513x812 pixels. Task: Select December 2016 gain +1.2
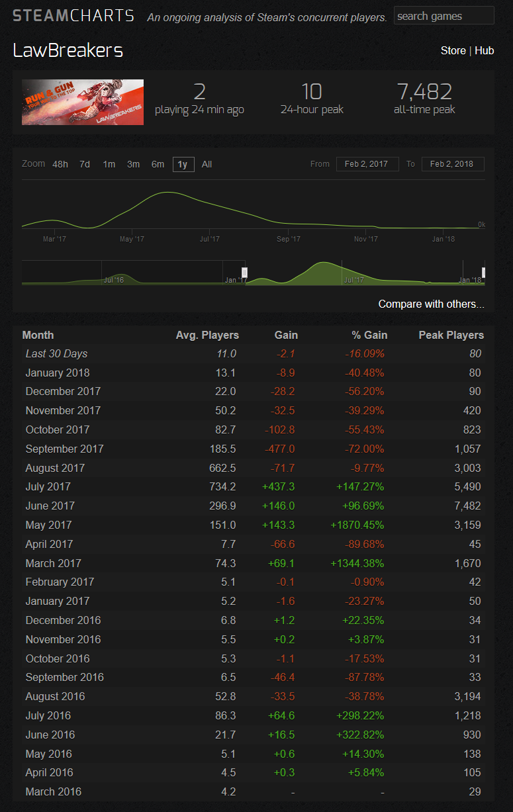pos(285,621)
